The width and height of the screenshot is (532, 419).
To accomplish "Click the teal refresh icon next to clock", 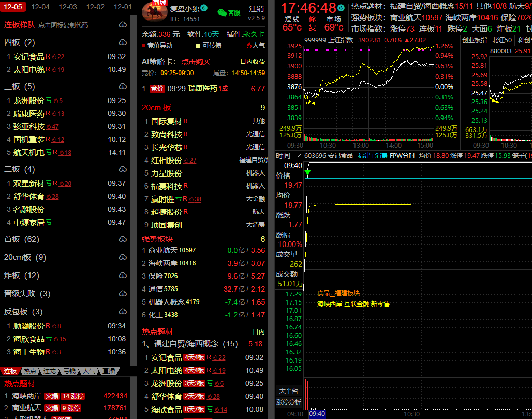I will [x=342, y=8].
